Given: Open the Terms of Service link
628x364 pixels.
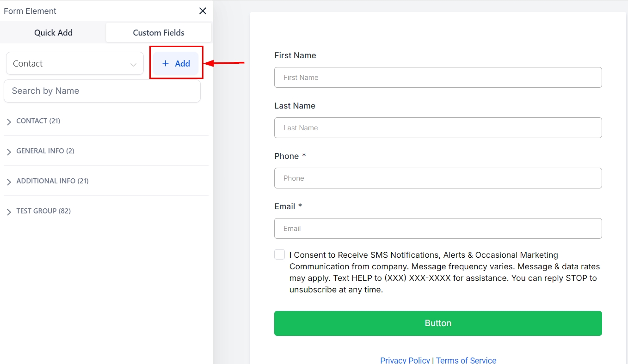Looking at the screenshot, I should click(466, 360).
